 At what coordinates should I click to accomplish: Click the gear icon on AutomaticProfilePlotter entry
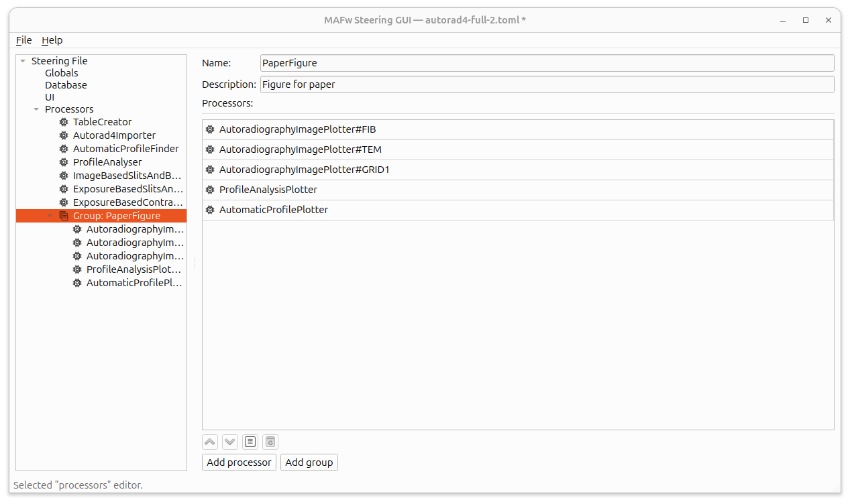[x=210, y=209]
